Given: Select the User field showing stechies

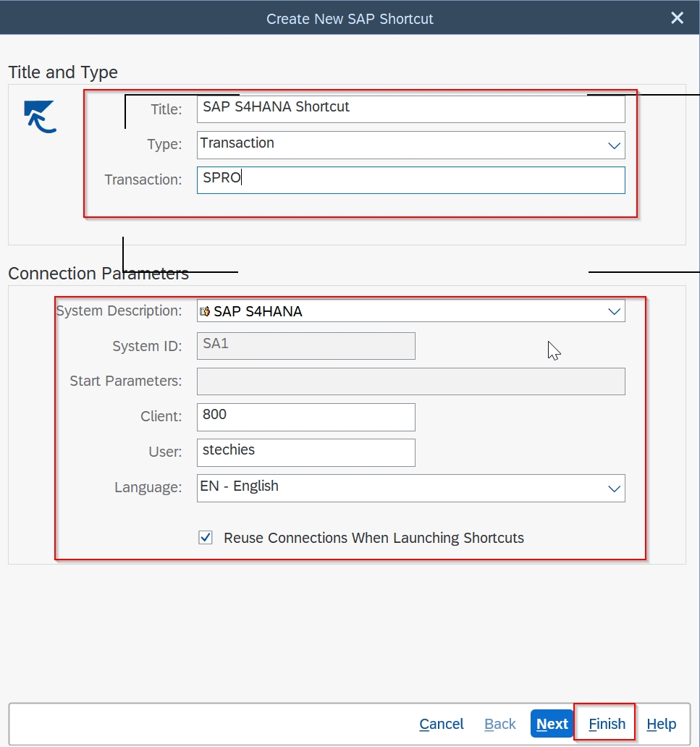Looking at the screenshot, I should [x=304, y=452].
